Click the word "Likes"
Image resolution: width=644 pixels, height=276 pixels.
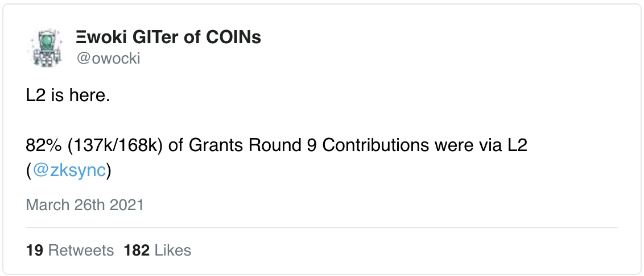tap(173, 250)
